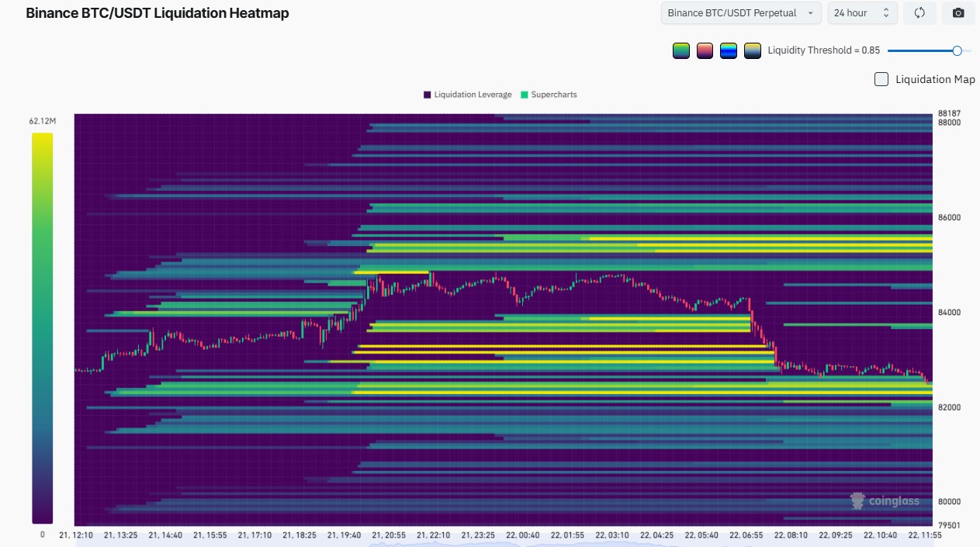Click the 88187 top price label
The height and width of the screenshot is (547, 980).
pyautogui.click(x=949, y=113)
